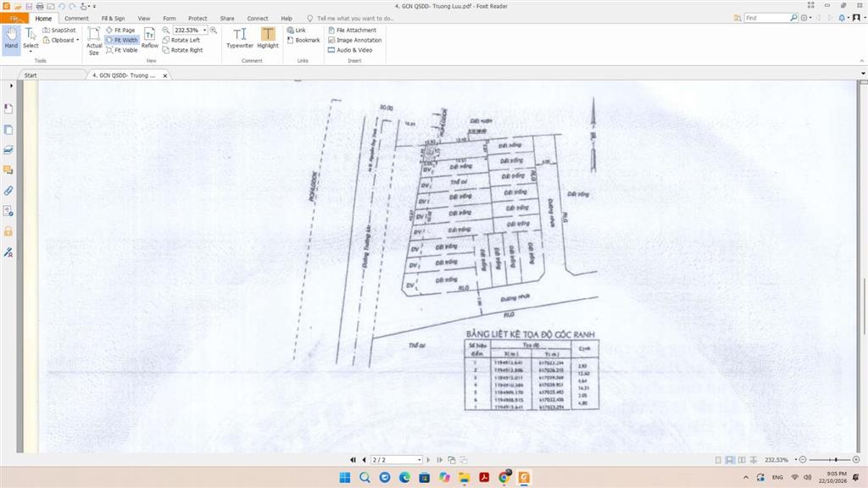868x488 pixels.
Task: Add a Bookmark from the Links group
Action: [x=303, y=40]
